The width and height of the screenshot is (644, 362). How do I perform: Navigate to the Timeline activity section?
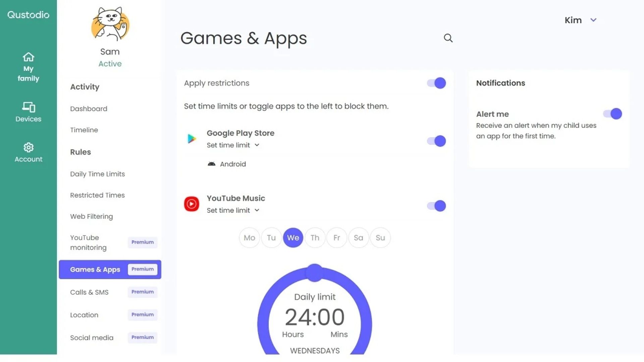(84, 129)
